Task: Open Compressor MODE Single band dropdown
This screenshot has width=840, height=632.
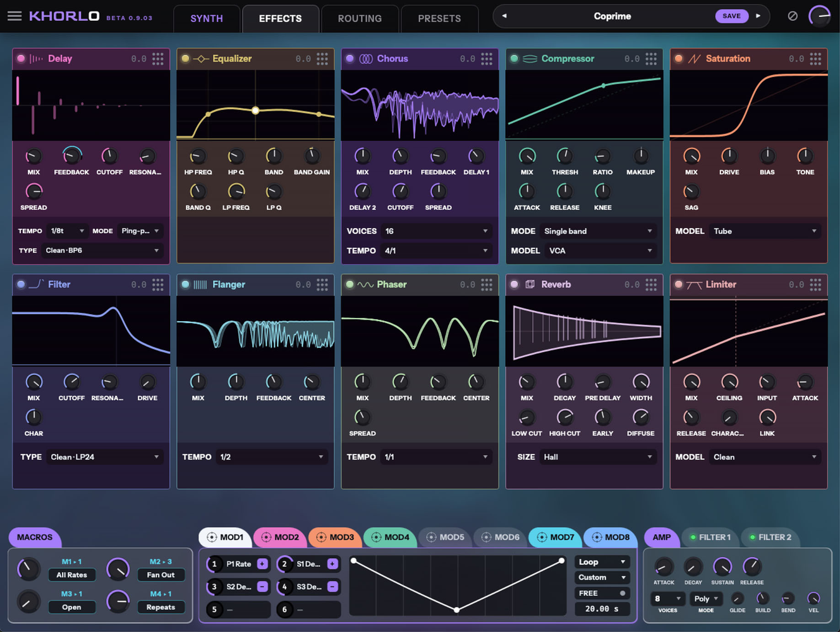Action: pos(598,231)
